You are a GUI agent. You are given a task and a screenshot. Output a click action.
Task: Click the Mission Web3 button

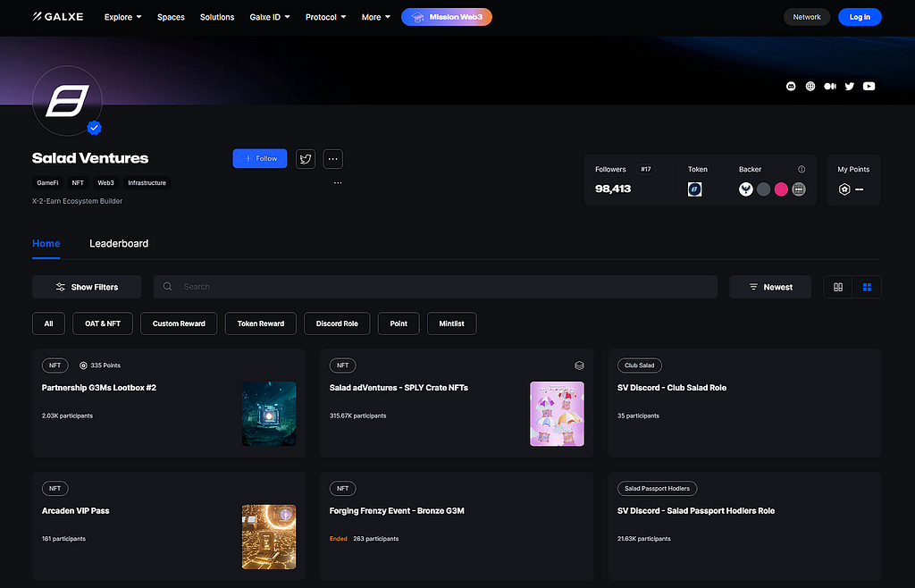[x=447, y=17]
